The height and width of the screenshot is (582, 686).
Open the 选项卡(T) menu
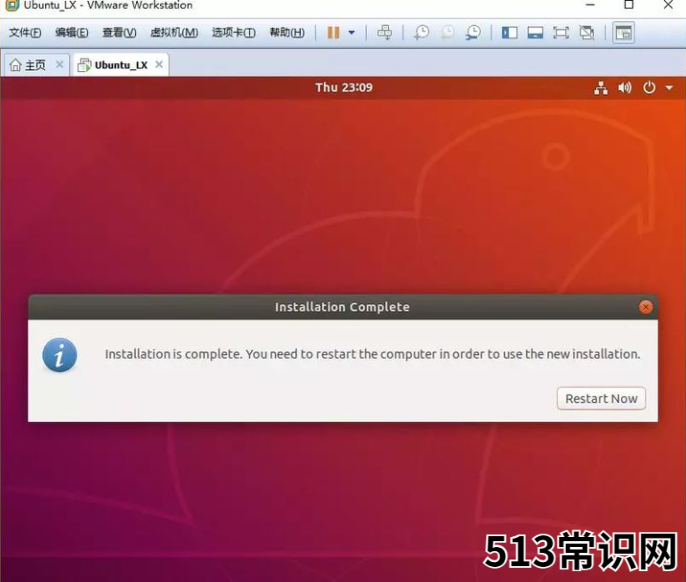234,33
